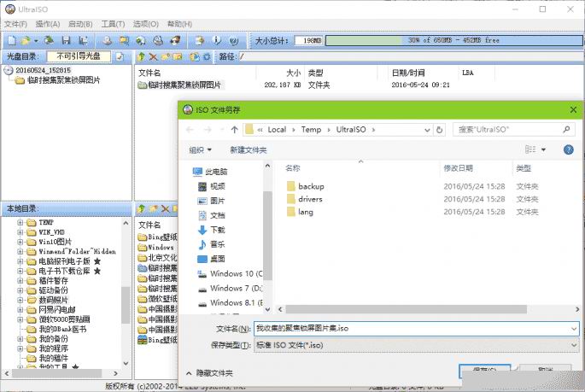Select disc root 20160524_152815 in the image tree

pyautogui.click(x=43, y=70)
